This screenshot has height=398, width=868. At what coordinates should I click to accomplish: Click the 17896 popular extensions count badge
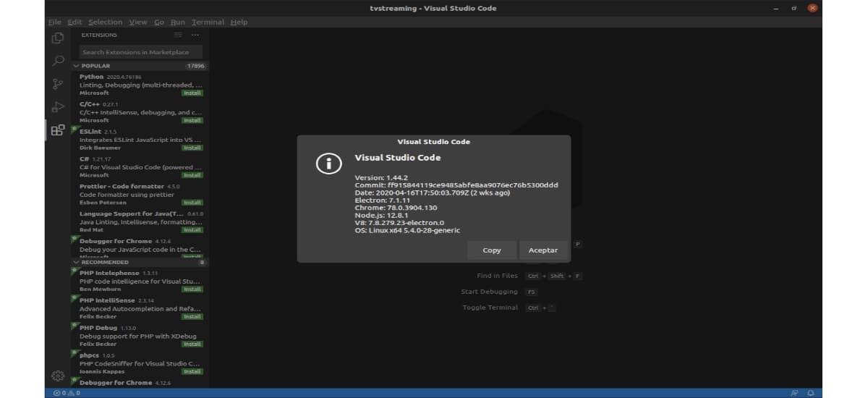coord(195,66)
